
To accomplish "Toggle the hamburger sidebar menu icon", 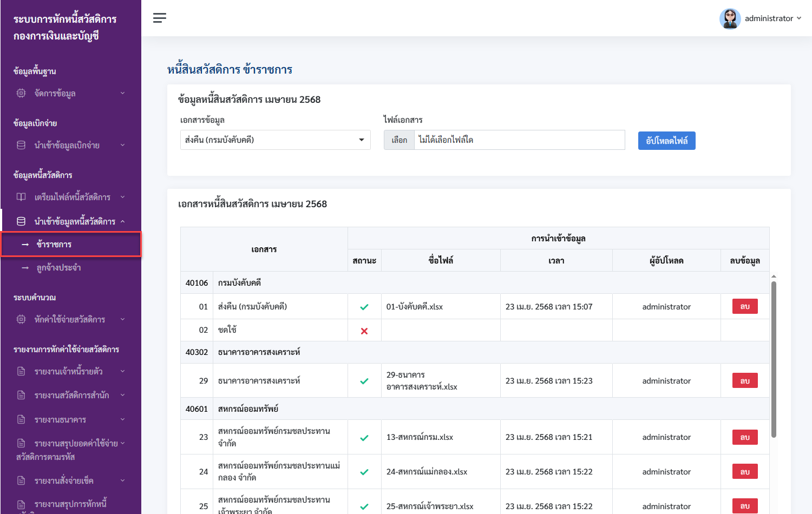I will [x=160, y=18].
